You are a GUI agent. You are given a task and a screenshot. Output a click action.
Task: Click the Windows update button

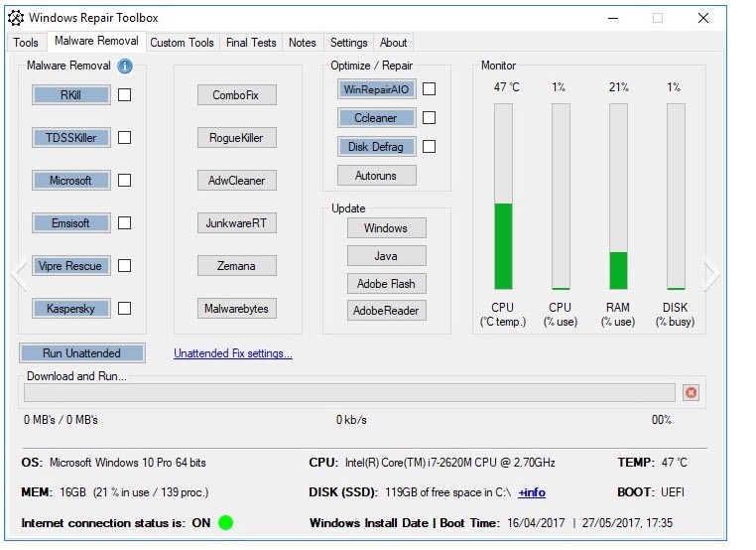coord(387,227)
